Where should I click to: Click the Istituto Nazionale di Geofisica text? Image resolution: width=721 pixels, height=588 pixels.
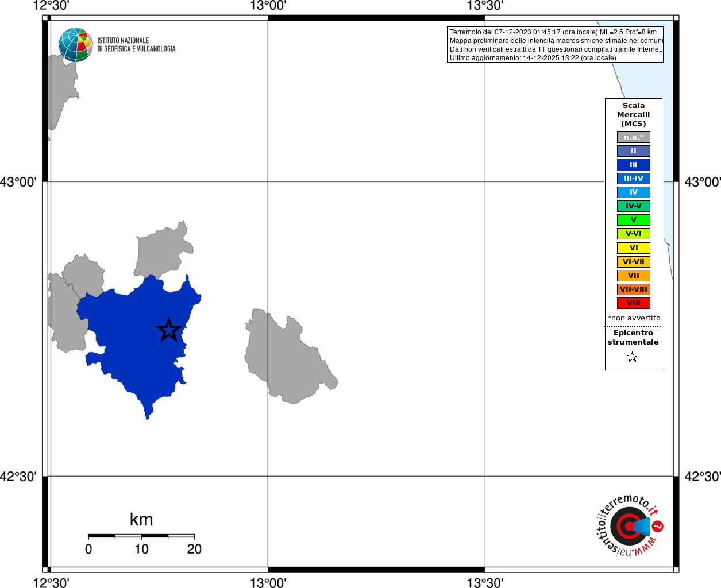click(x=136, y=45)
